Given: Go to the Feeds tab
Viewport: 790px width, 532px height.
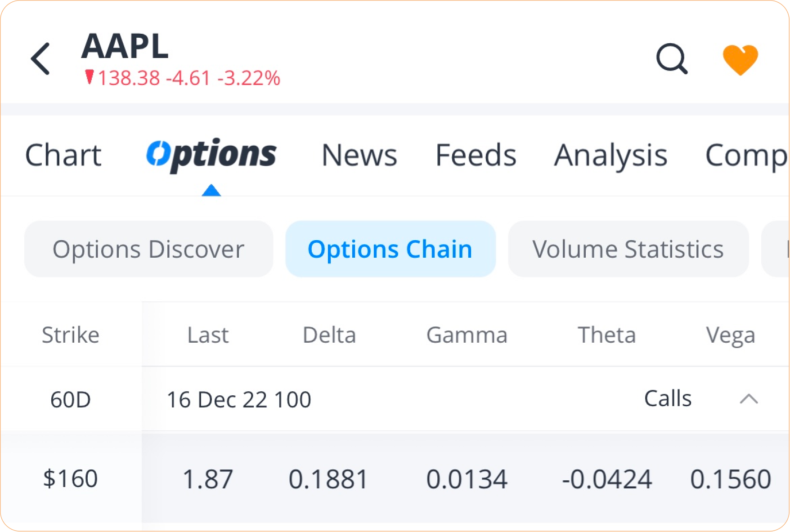Looking at the screenshot, I should (476, 155).
